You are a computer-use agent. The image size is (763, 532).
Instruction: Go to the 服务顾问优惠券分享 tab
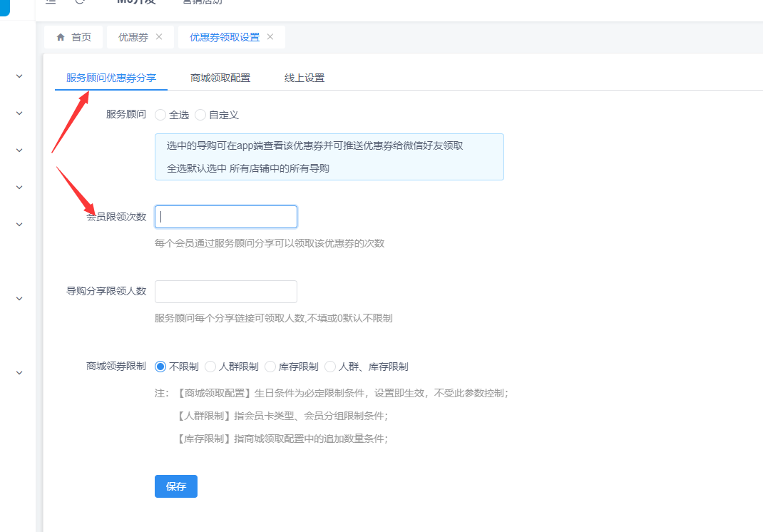pos(111,78)
